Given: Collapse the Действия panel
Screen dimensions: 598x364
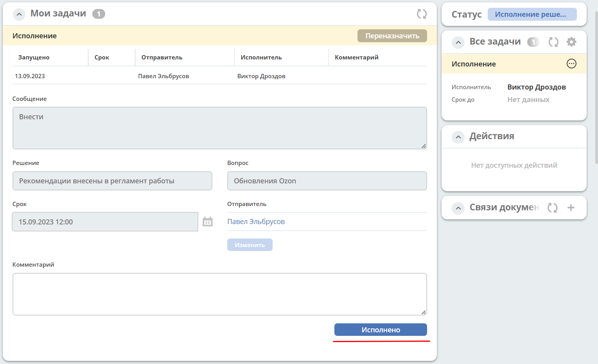Looking at the screenshot, I should point(458,137).
